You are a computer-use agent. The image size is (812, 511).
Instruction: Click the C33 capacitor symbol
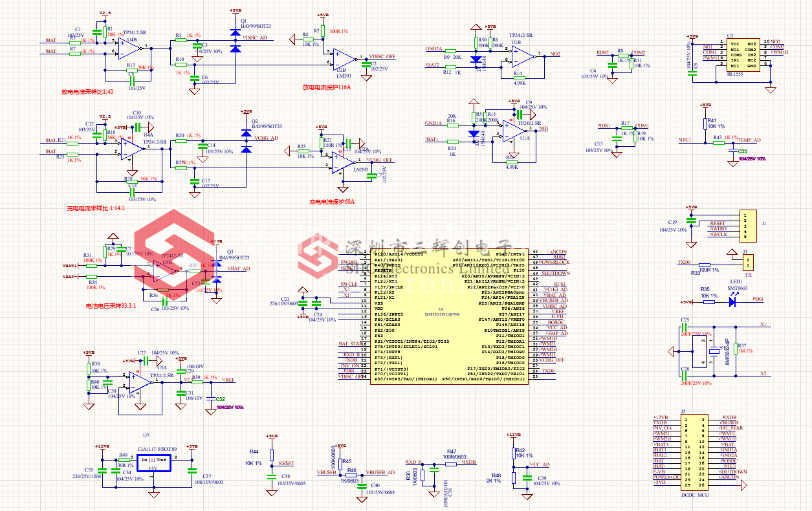click(x=733, y=151)
